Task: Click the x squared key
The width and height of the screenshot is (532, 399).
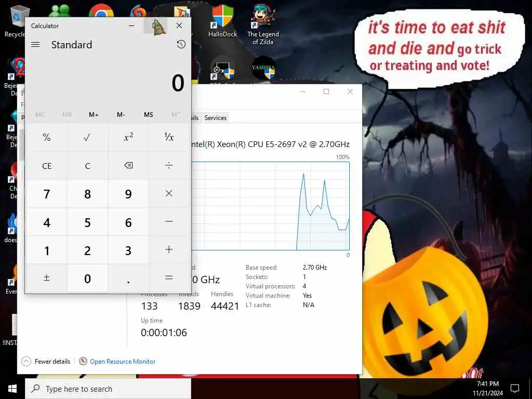Action: click(x=128, y=137)
